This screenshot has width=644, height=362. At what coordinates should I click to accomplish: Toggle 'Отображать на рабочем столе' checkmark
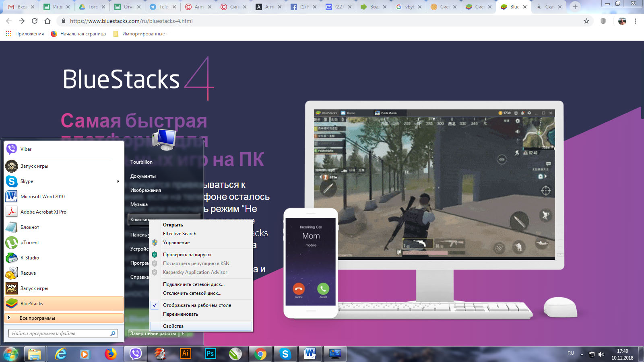point(155,305)
